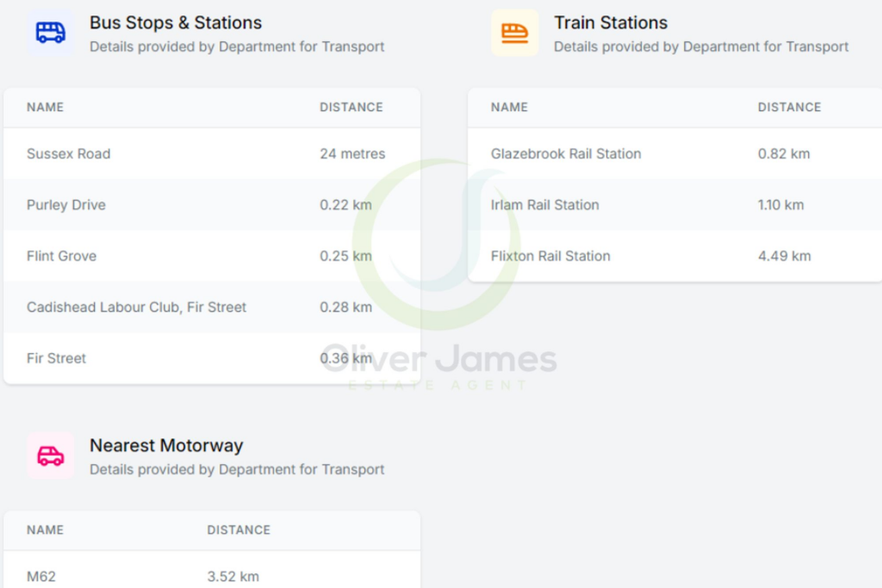Click DISTANCE column header in motorway table
This screenshot has width=882, height=588.
[239, 530]
